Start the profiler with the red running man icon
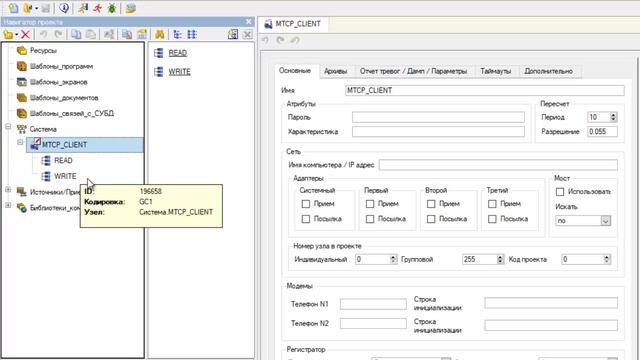This screenshot has width=640, height=360. (x=97, y=8)
